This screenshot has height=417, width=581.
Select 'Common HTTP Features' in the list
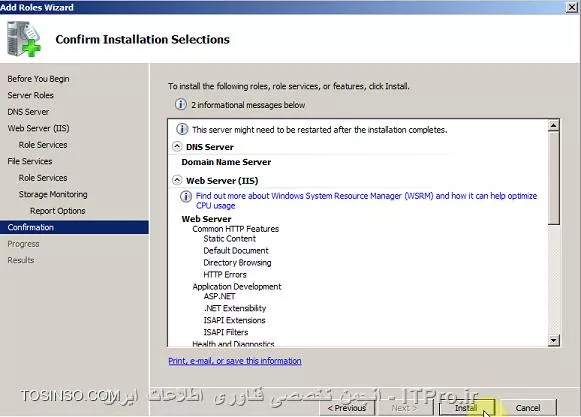point(236,229)
